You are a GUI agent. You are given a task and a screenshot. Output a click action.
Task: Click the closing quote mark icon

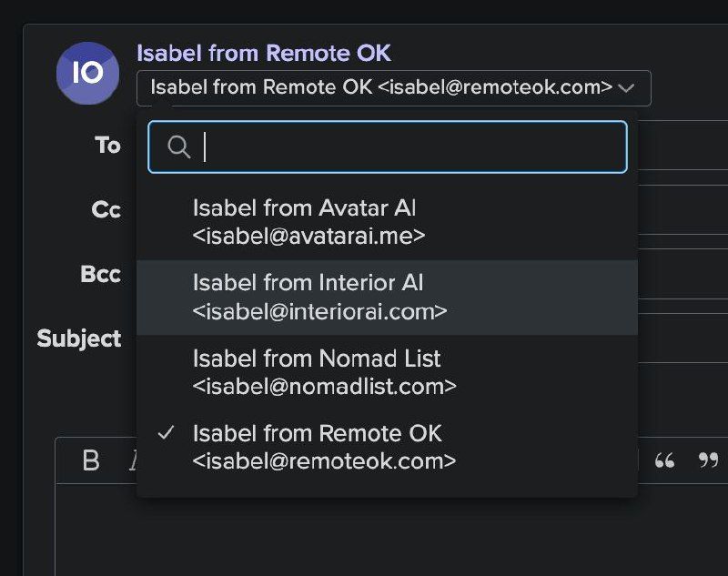tap(708, 461)
